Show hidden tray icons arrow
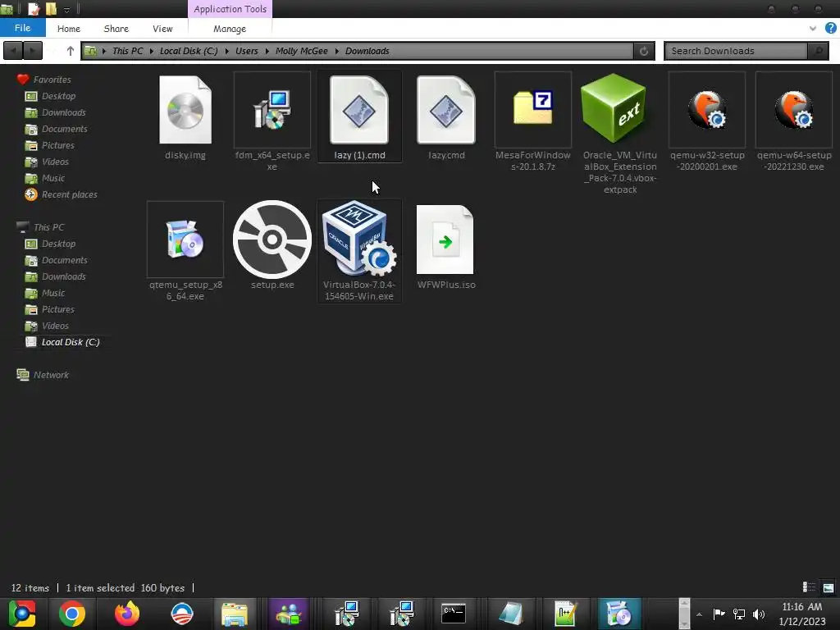This screenshot has width=840, height=630. pos(699,614)
